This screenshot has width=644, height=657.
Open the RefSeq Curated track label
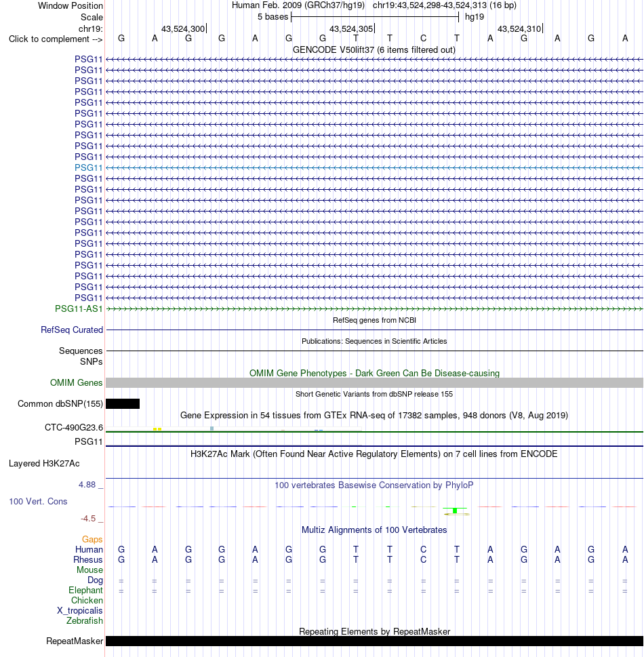point(72,330)
